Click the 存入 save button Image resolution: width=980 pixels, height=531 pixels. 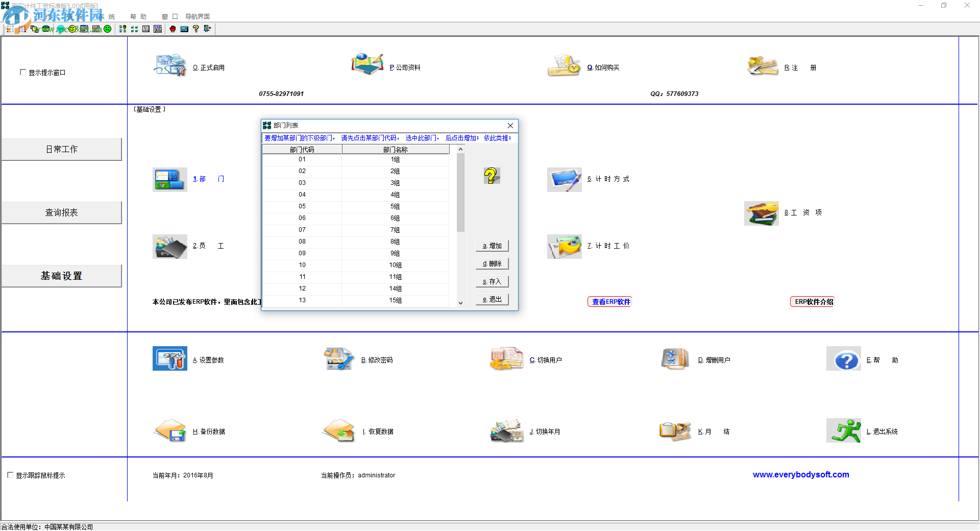click(492, 282)
